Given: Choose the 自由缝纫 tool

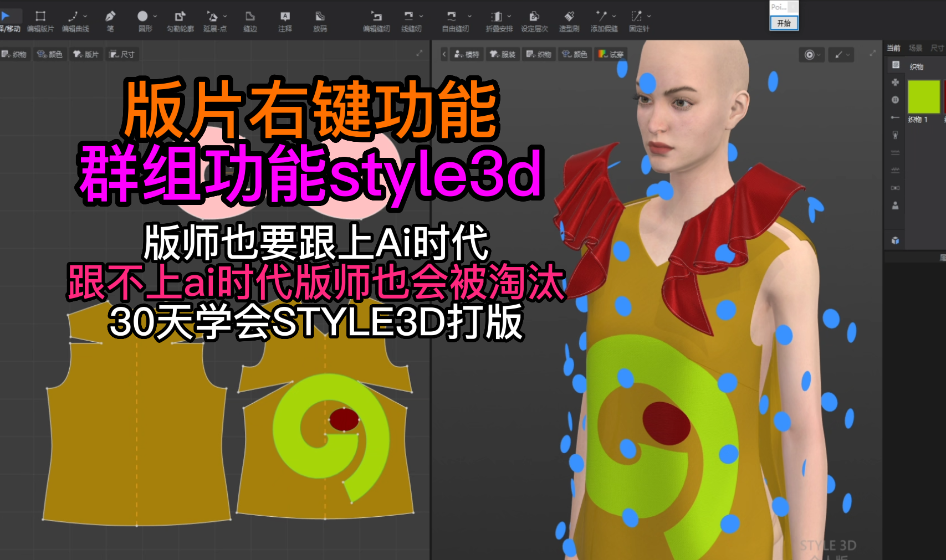Looking at the screenshot, I should click(455, 21).
